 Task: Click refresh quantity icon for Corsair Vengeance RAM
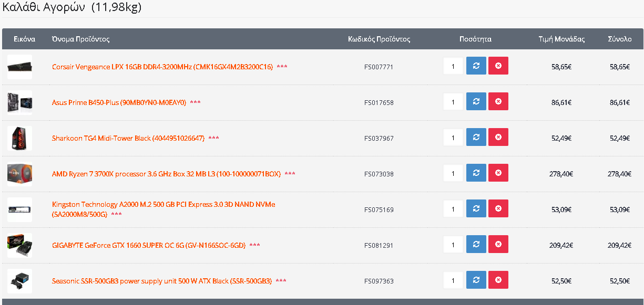[476, 66]
